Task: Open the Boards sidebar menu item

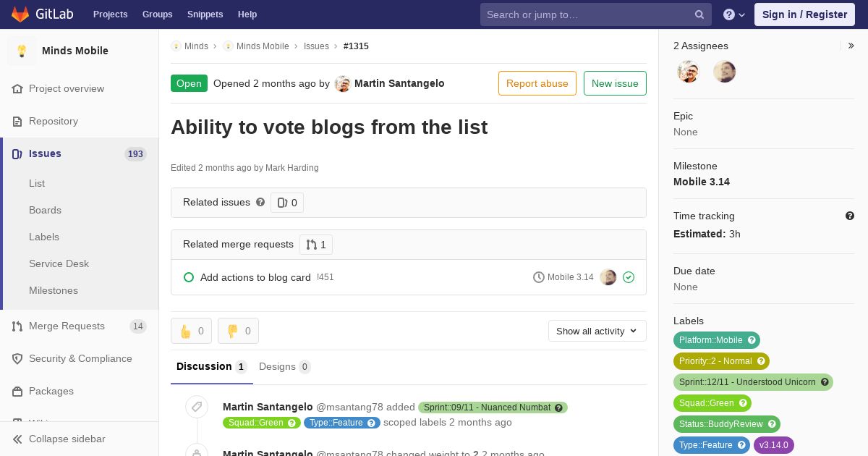Action: 45,210
